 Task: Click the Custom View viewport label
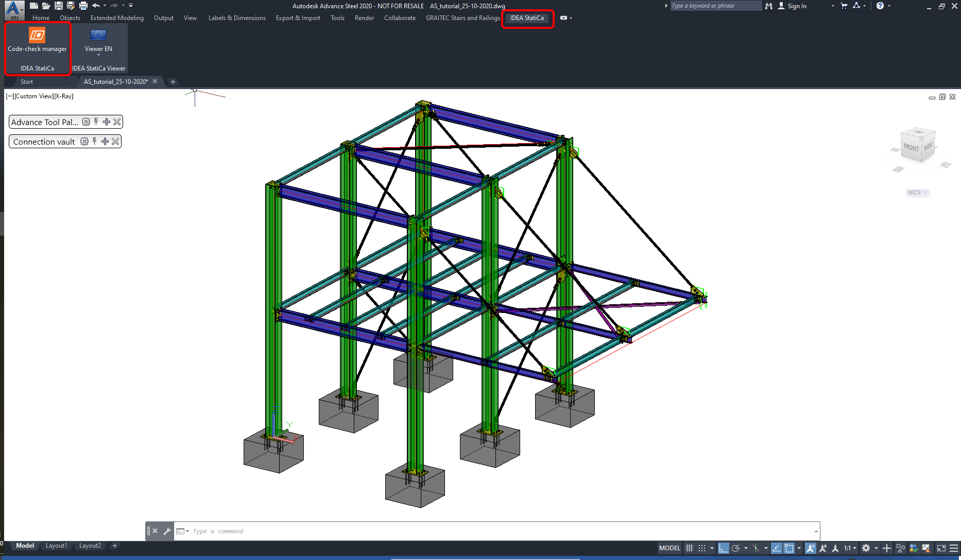point(33,96)
